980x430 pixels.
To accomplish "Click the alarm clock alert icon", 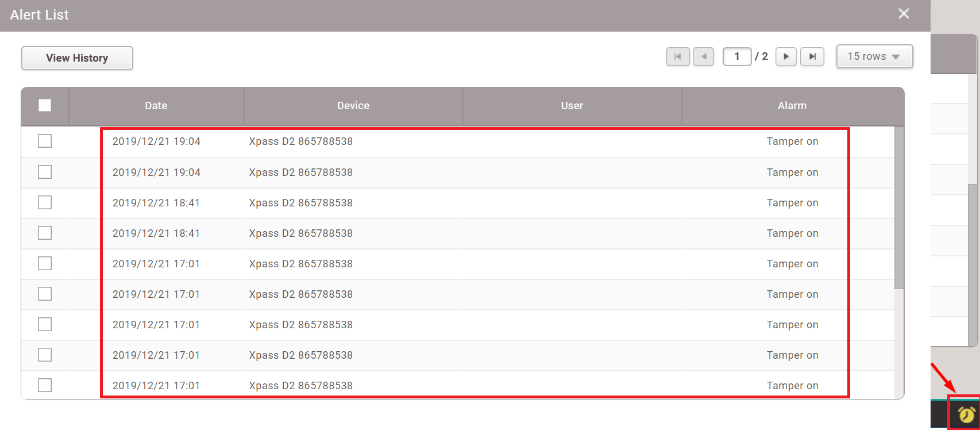I will 967,414.
